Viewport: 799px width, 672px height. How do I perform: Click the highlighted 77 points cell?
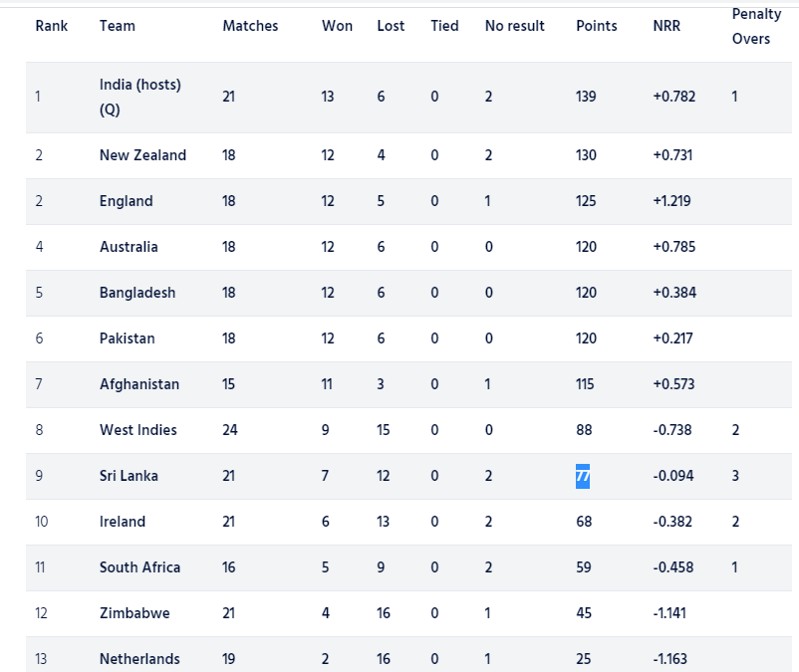click(x=583, y=476)
